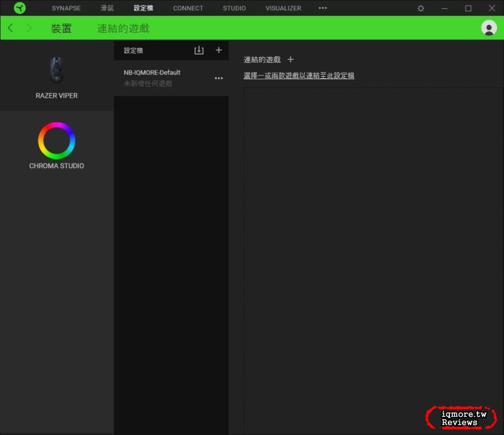Click the forward navigation arrow
Viewport: 504px width, 435px height.
(28, 28)
